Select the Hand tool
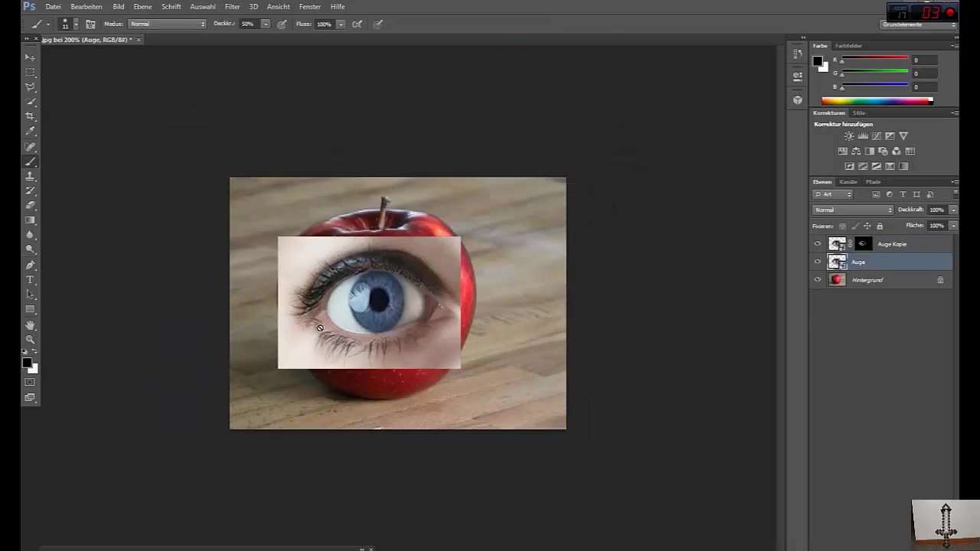This screenshot has width=980, height=551. [31, 324]
